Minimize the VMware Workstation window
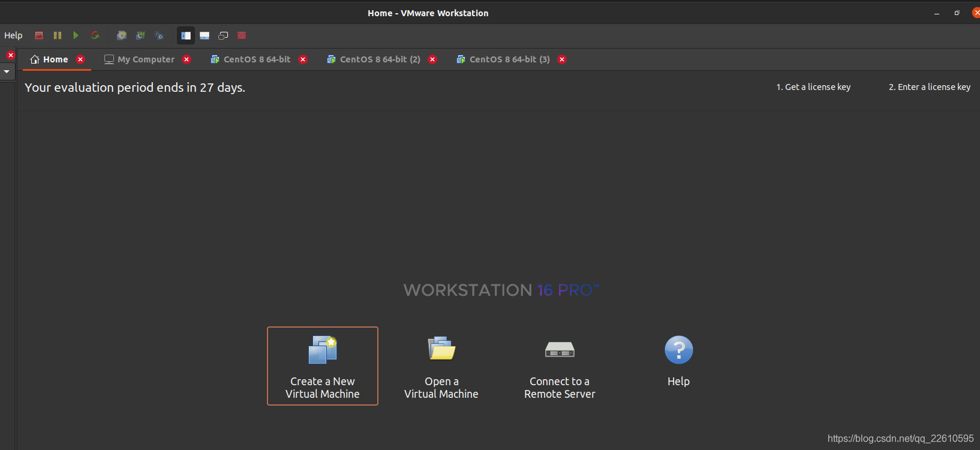The image size is (980, 450). point(937,13)
